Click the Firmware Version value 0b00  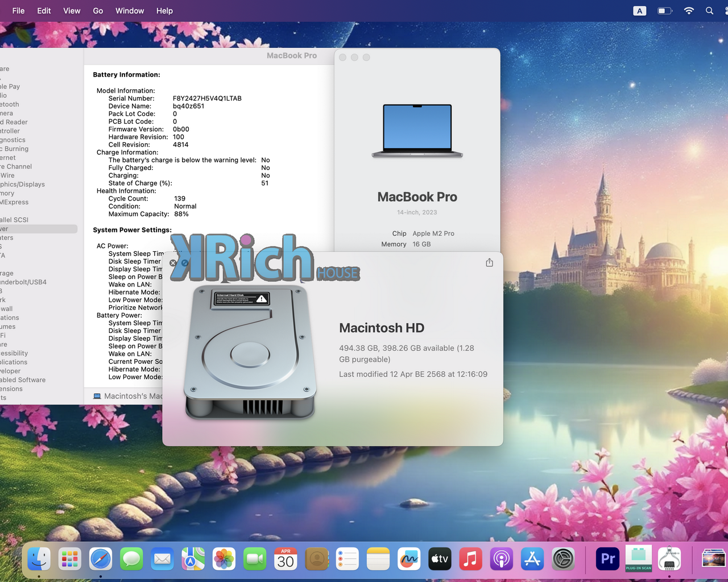click(x=181, y=129)
